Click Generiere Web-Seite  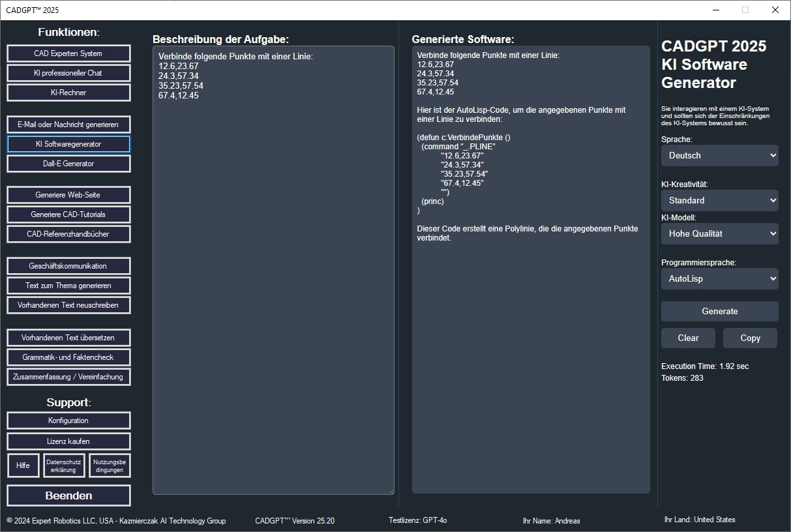68,195
